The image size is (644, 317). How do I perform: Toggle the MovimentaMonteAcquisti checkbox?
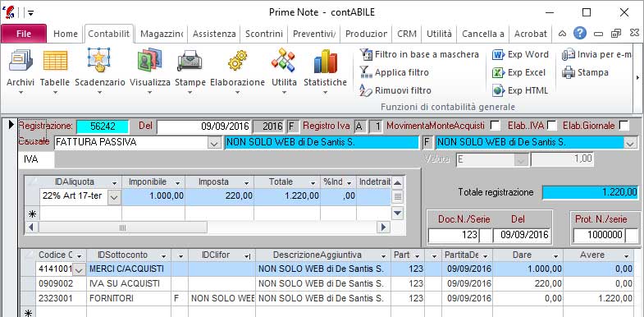[496, 126]
